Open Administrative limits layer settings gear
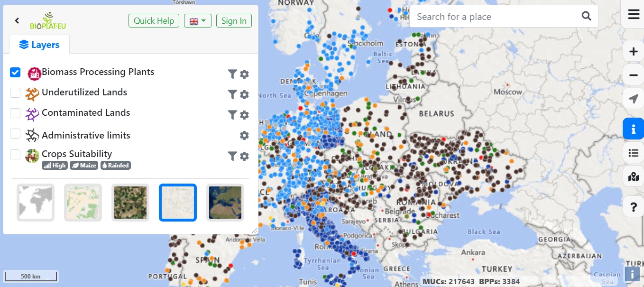Viewport: 644px width, 287px height. 244,135
